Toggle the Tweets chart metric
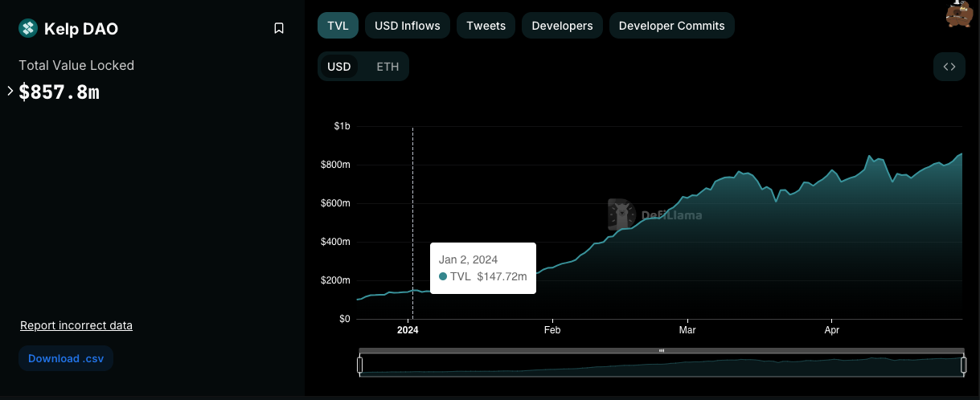The image size is (980, 400). (x=486, y=26)
